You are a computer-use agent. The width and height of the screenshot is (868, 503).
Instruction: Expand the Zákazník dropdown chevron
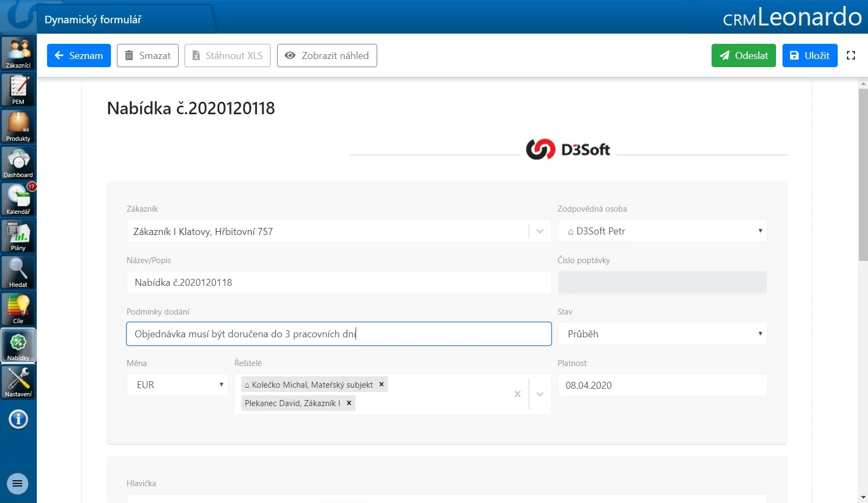pyautogui.click(x=540, y=231)
